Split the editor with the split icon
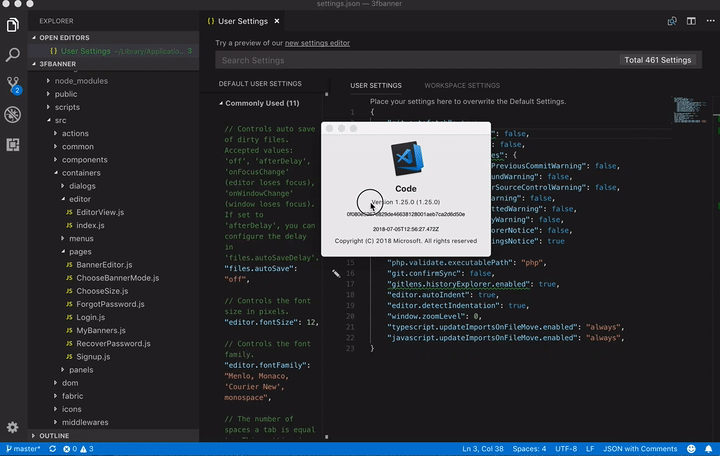 tap(691, 21)
